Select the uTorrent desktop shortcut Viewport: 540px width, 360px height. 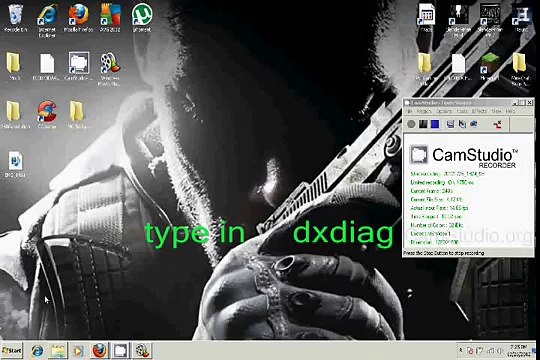(142, 18)
